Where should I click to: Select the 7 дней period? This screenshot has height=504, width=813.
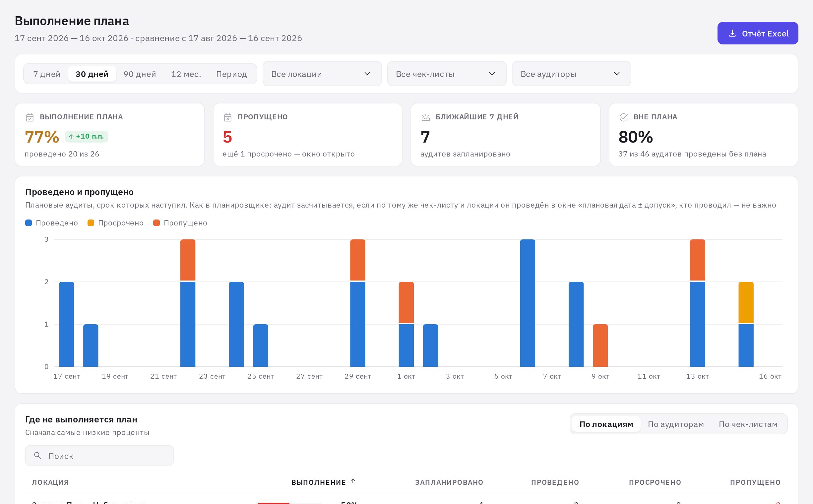click(x=47, y=74)
